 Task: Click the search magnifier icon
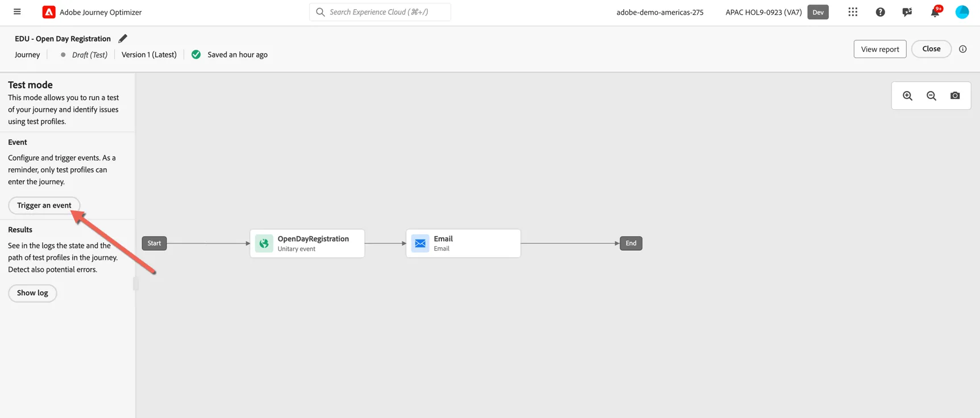320,12
